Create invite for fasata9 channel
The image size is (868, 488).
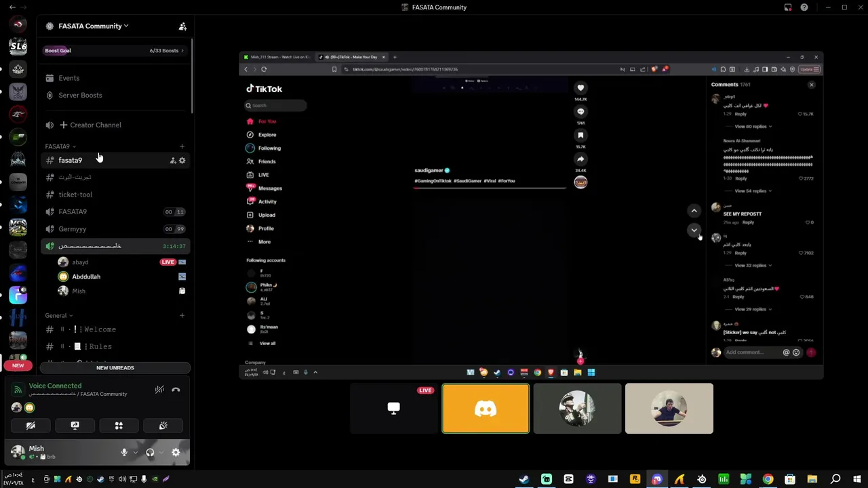click(x=173, y=161)
